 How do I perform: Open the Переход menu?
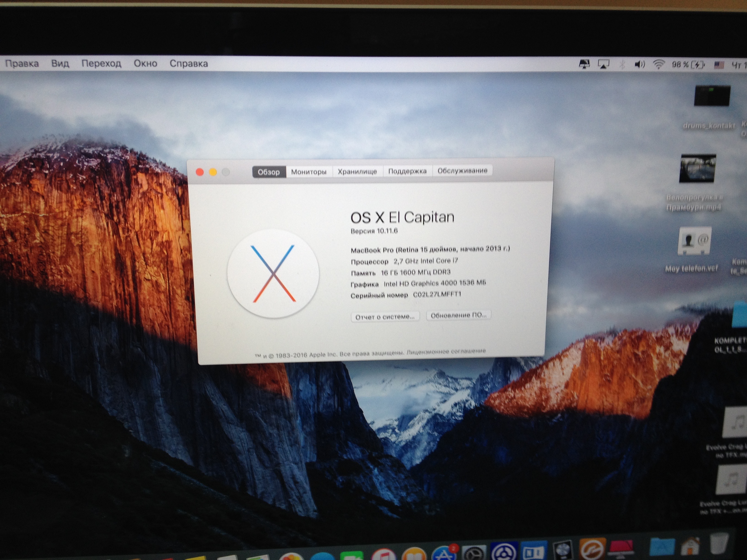tap(101, 63)
